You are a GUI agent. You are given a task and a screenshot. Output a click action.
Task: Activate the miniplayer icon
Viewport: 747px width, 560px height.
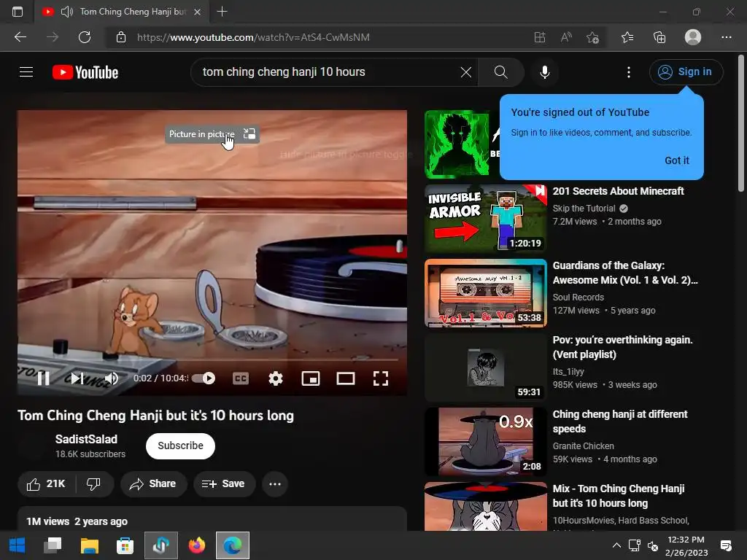(311, 378)
